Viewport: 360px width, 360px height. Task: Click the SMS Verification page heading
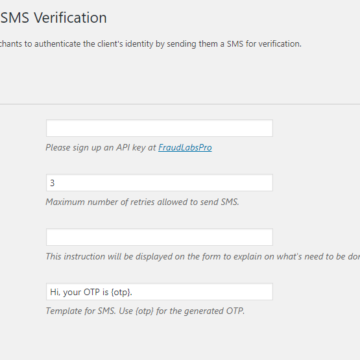click(x=53, y=18)
